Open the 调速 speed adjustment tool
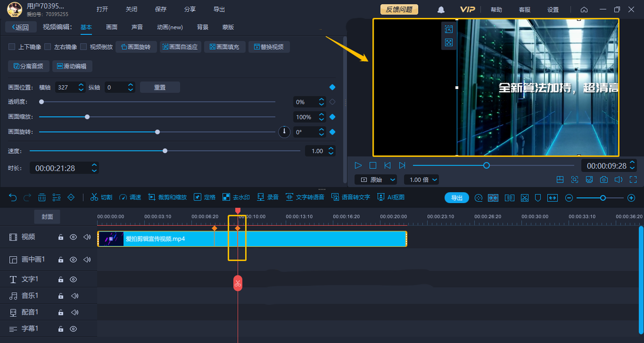The image size is (644, 343). (x=130, y=197)
